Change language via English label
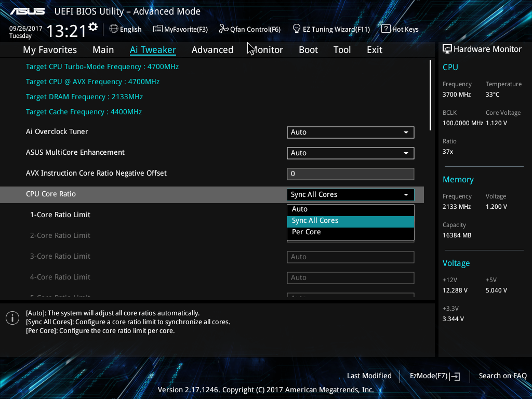This screenshot has height=399, width=532. point(130,29)
